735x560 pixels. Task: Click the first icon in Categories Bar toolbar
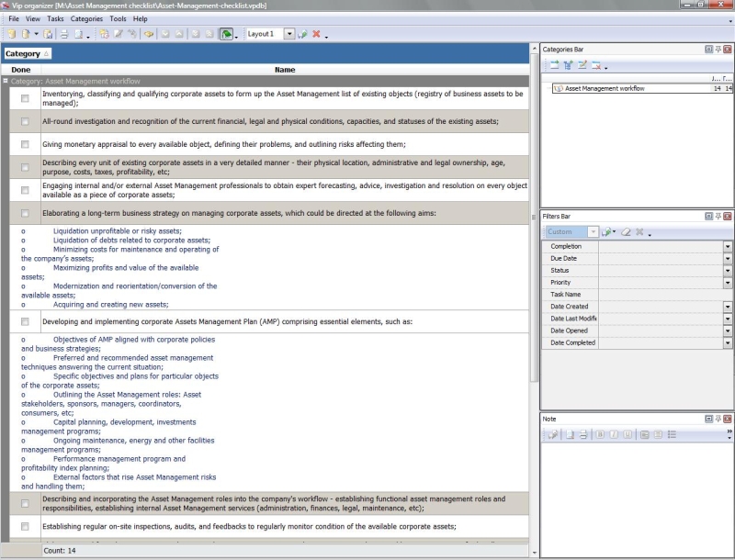[555, 65]
